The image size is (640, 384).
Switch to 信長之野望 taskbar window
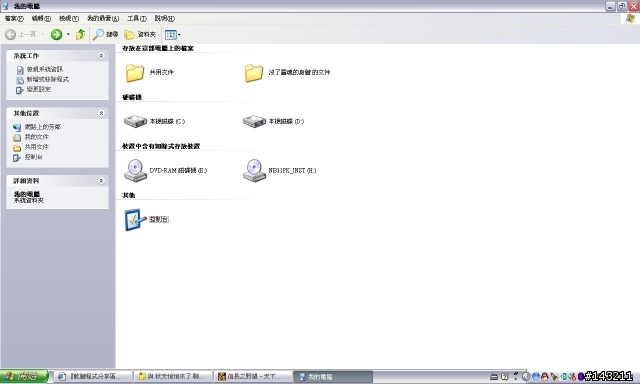(x=254, y=376)
